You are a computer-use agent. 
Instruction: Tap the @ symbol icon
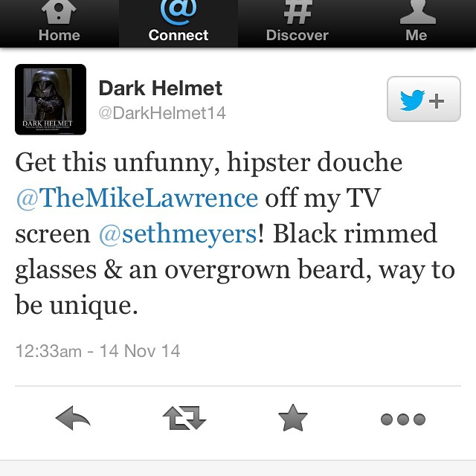[178, 12]
